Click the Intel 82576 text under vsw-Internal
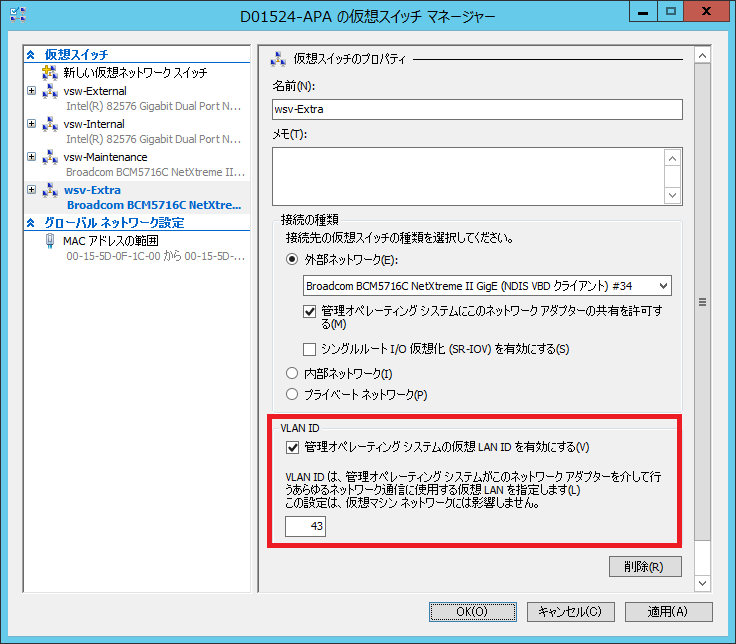 [x=153, y=139]
